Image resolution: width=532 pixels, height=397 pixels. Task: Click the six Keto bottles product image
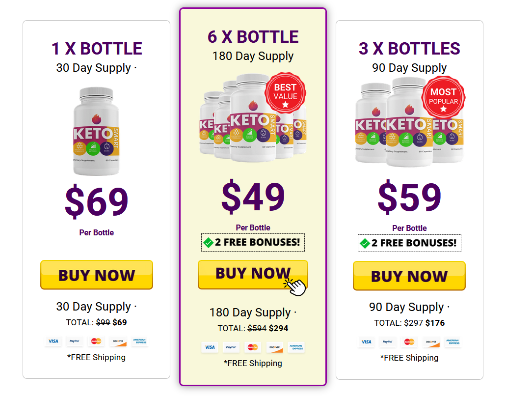[x=253, y=117]
